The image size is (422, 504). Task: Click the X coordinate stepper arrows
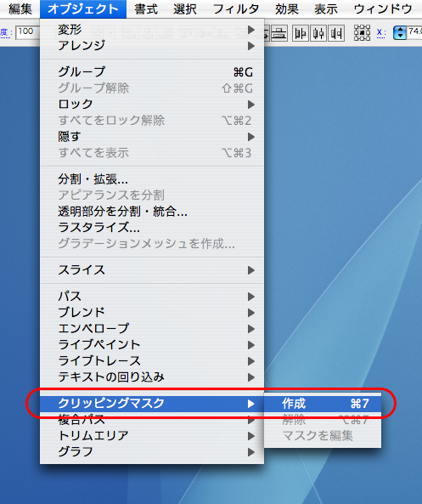coord(400,32)
